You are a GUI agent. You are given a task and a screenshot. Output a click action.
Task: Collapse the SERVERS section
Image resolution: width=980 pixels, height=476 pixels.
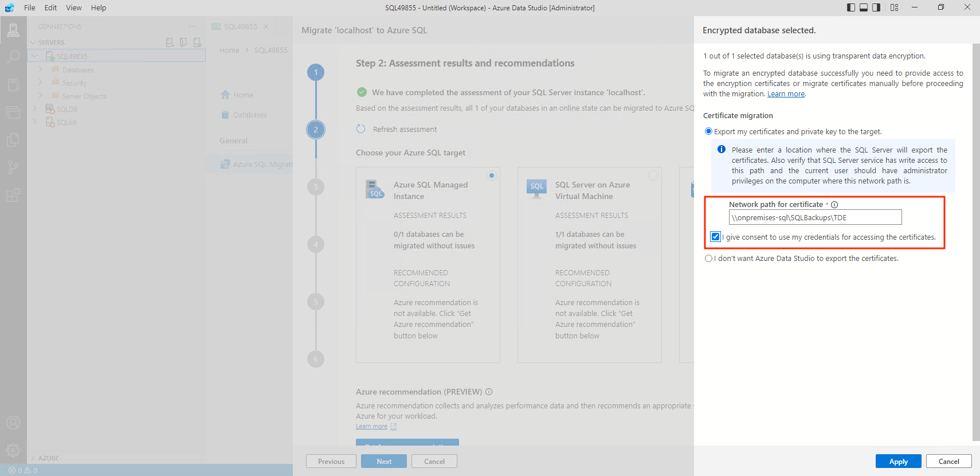tap(33, 42)
